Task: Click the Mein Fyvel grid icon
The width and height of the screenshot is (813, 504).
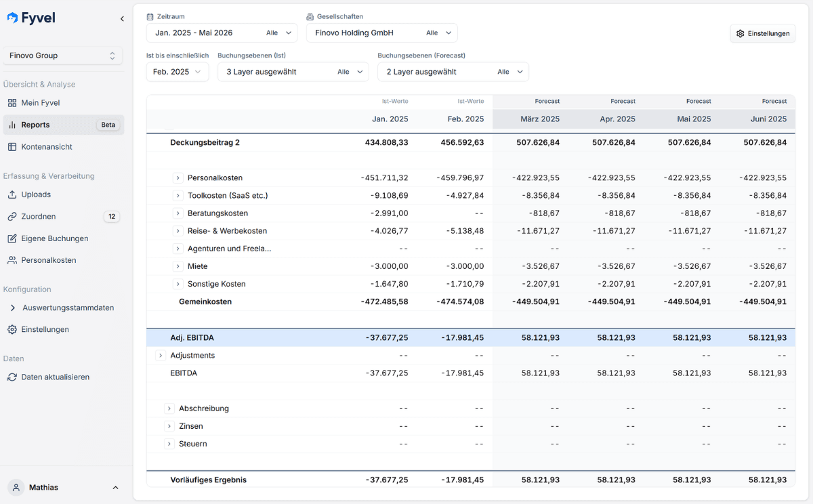Action: [12, 103]
